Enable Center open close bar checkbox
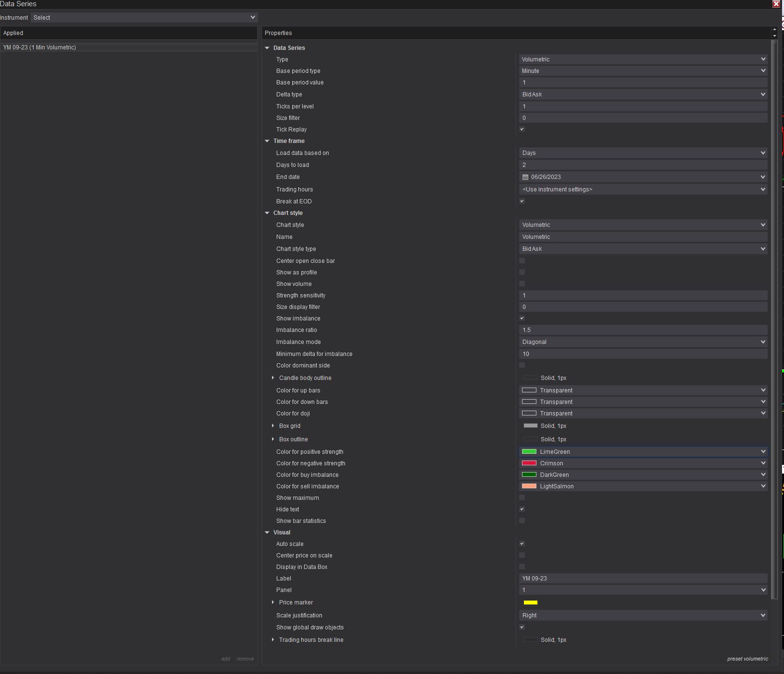This screenshot has width=784, height=674. [x=522, y=260]
